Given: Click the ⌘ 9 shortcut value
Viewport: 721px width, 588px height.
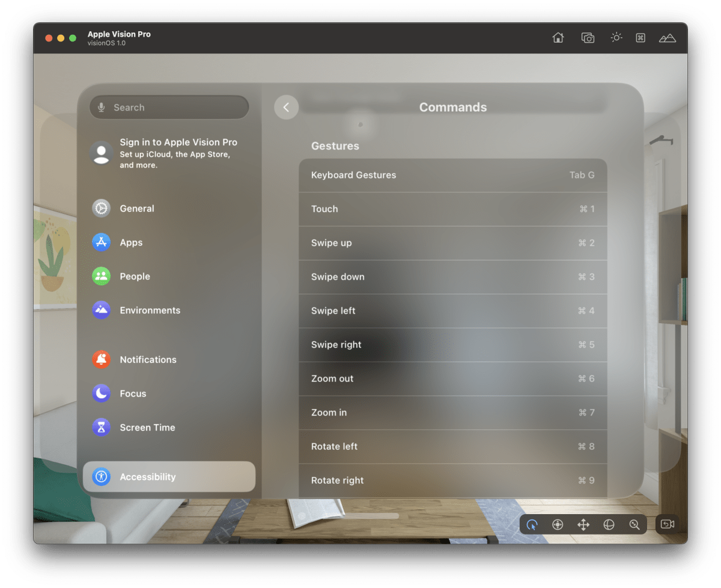Looking at the screenshot, I should point(586,480).
